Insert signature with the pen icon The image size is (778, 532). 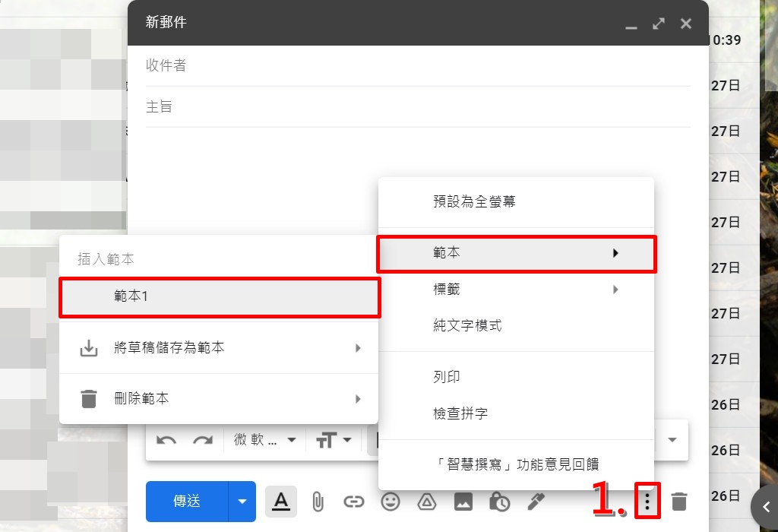click(x=536, y=502)
